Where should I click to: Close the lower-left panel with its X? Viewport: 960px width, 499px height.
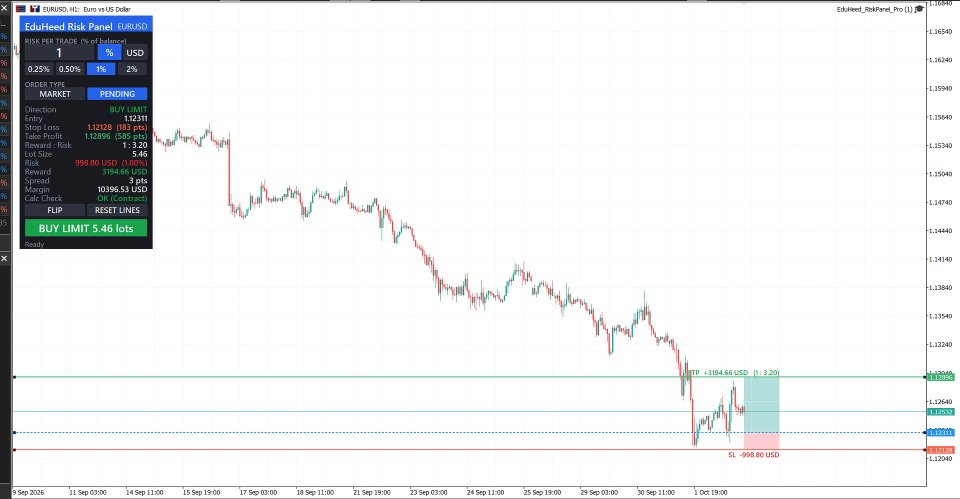click(4, 259)
